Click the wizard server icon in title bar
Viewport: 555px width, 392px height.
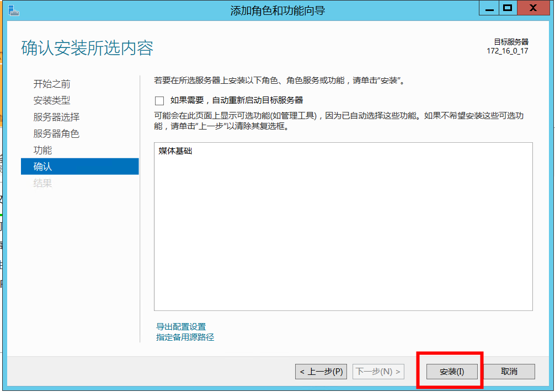pos(13,10)
